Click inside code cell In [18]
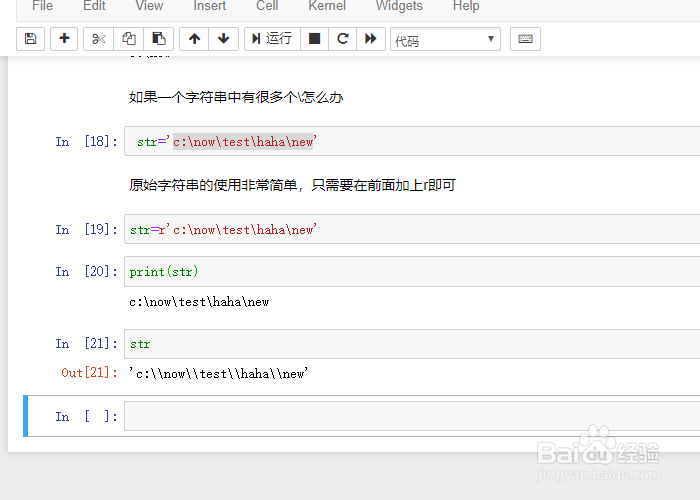This screenshot has width=700, height=500. click(412, 141)
